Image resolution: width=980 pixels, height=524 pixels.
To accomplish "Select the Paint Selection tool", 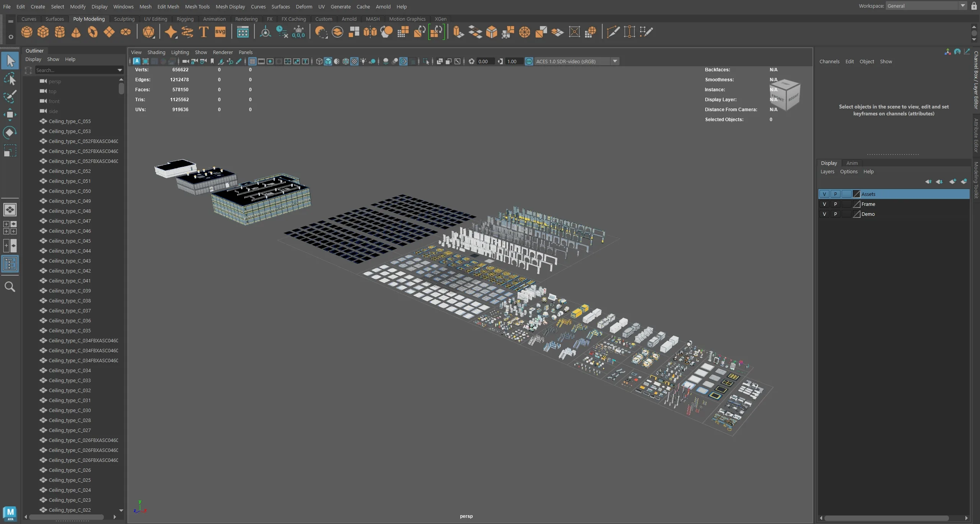I will (10, 96).
